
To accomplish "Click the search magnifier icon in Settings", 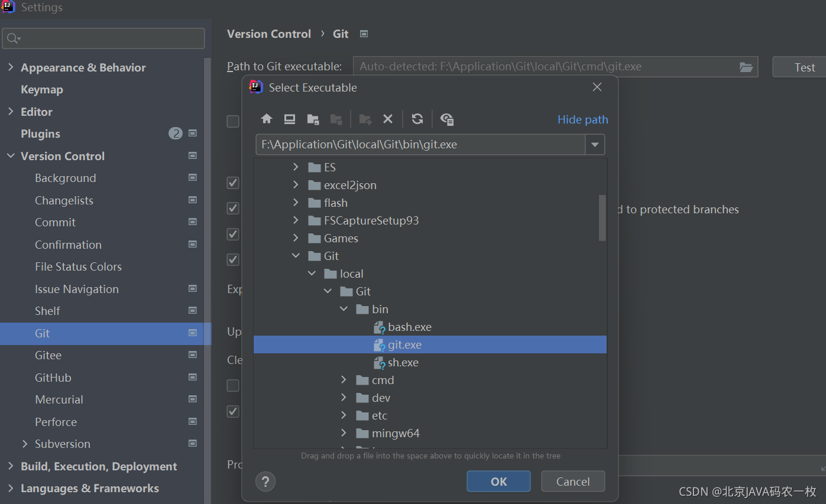I will (x=13, y=38).
